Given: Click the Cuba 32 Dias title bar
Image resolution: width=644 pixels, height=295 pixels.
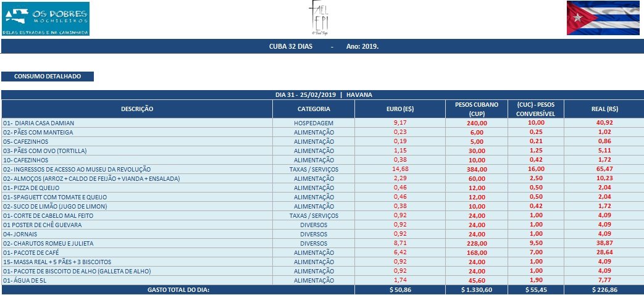Looking at the screenshot, I should (322, 46).
